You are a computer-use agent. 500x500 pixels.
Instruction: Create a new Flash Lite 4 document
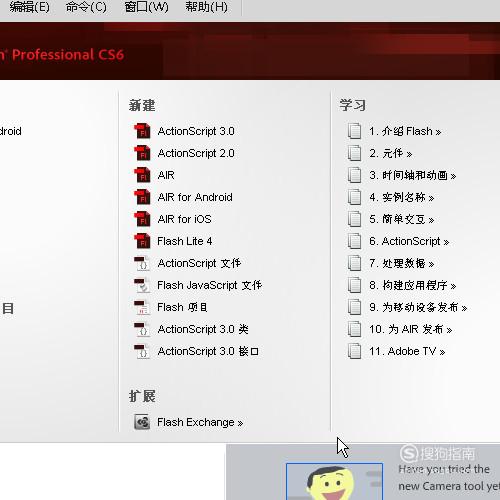pos(185,241)
